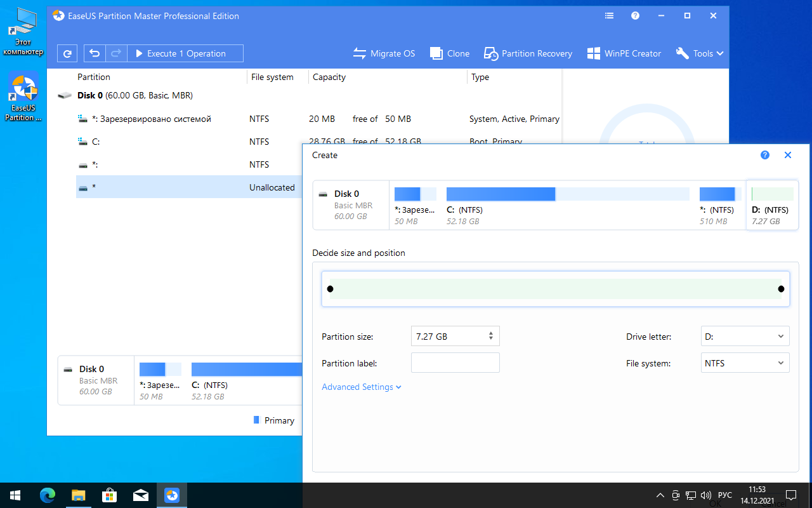Grab left handle of partition size slider
812x508 pixels.
point(330,289)
